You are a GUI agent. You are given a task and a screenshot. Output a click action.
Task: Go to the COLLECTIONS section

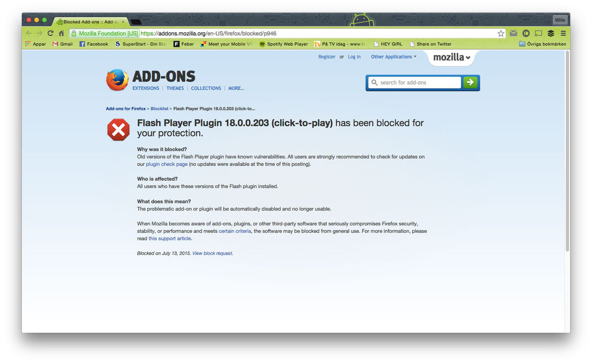pos(206,88)
